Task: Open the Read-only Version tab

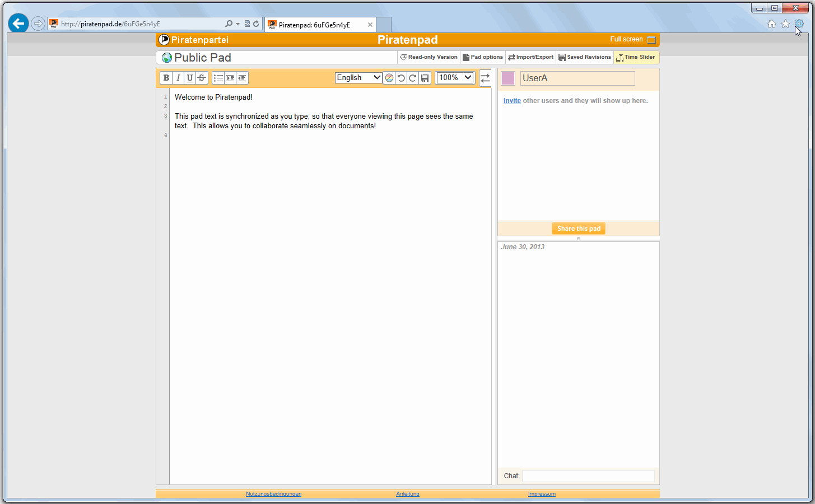Action: (x=429, y=57)
